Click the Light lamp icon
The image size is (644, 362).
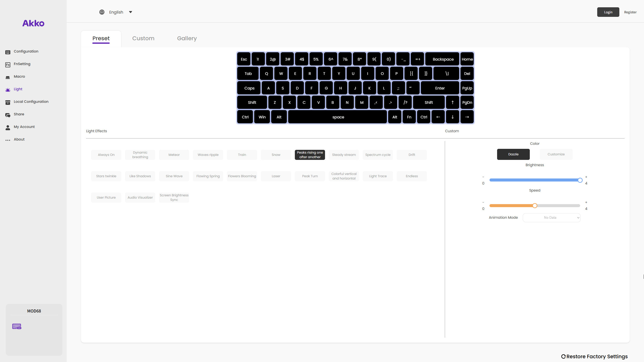tap(8, 90)
